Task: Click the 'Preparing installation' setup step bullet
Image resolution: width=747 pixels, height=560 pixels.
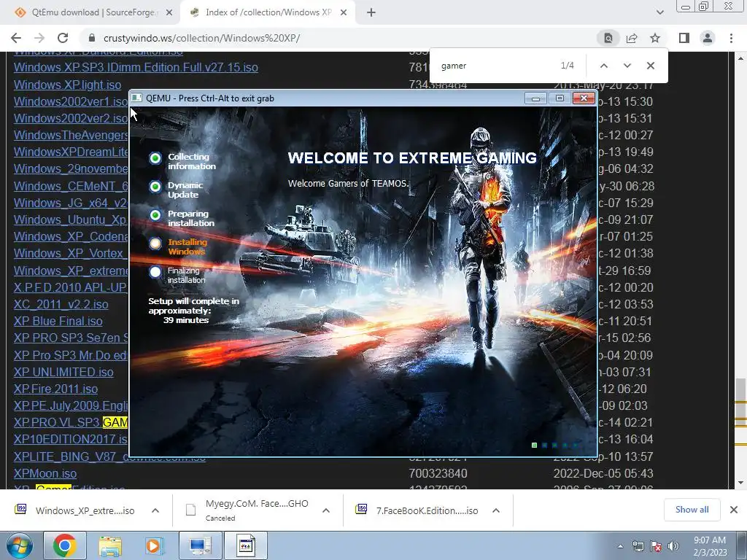Action: 155,215
